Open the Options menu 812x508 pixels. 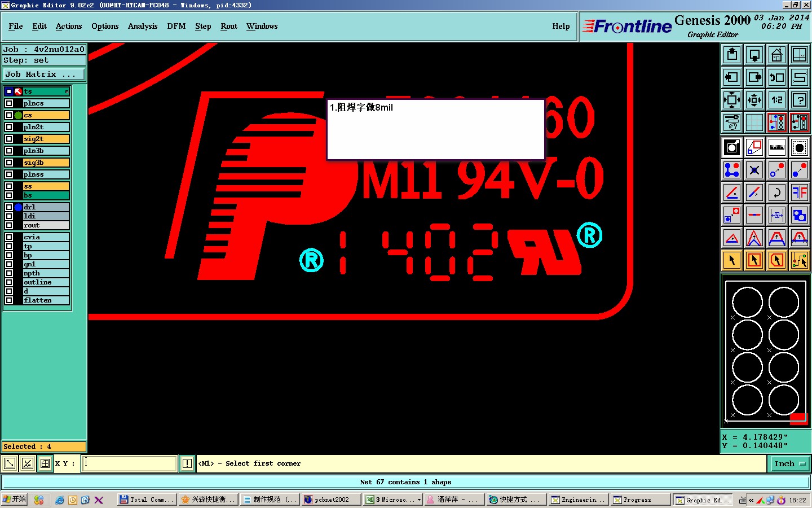105,27
